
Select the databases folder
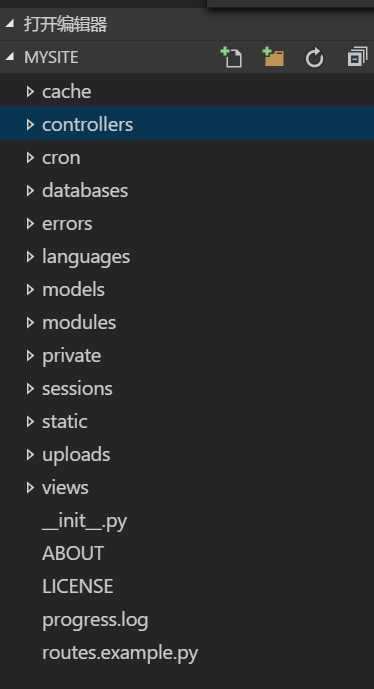pos(187,190)
